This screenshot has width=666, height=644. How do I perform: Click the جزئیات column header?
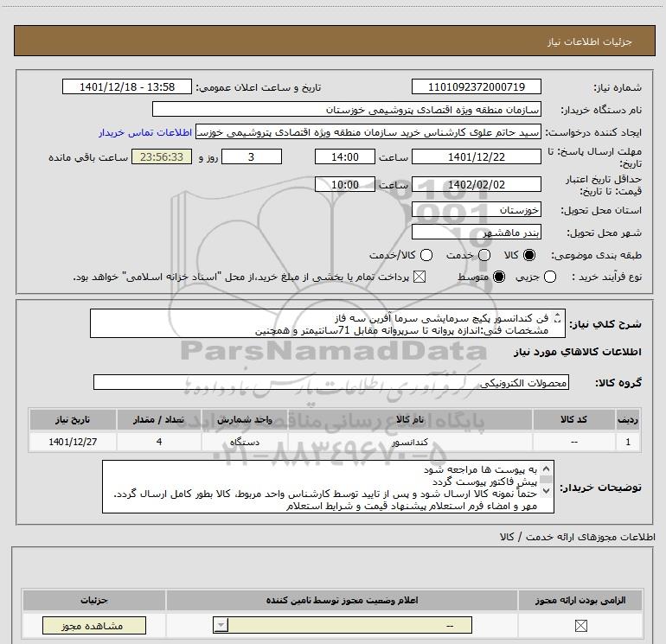[94, 600]
